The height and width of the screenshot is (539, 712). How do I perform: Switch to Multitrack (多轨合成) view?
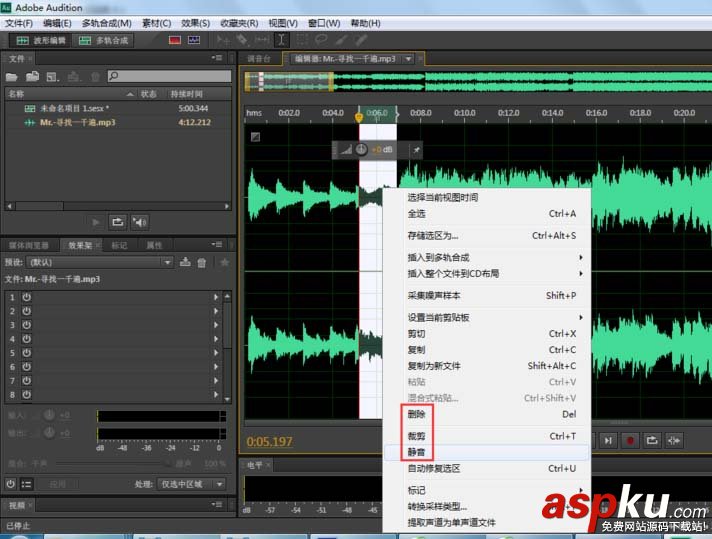(104, 40)
